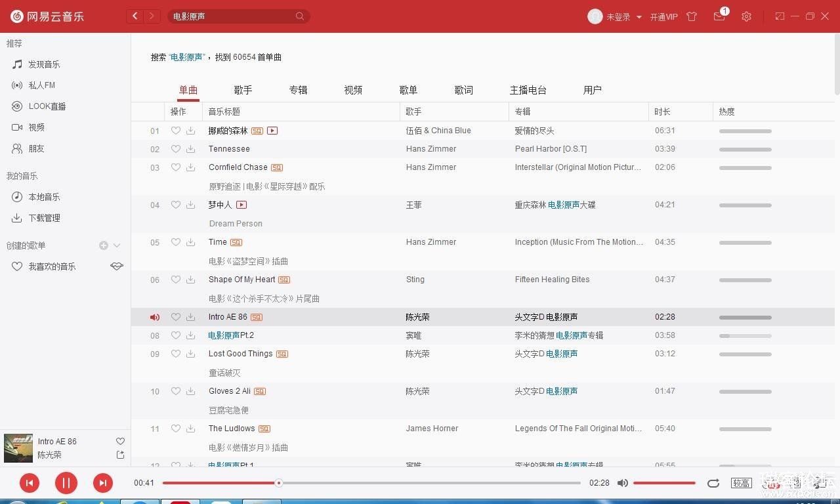Mute using the speaker icon

[623, 483]
